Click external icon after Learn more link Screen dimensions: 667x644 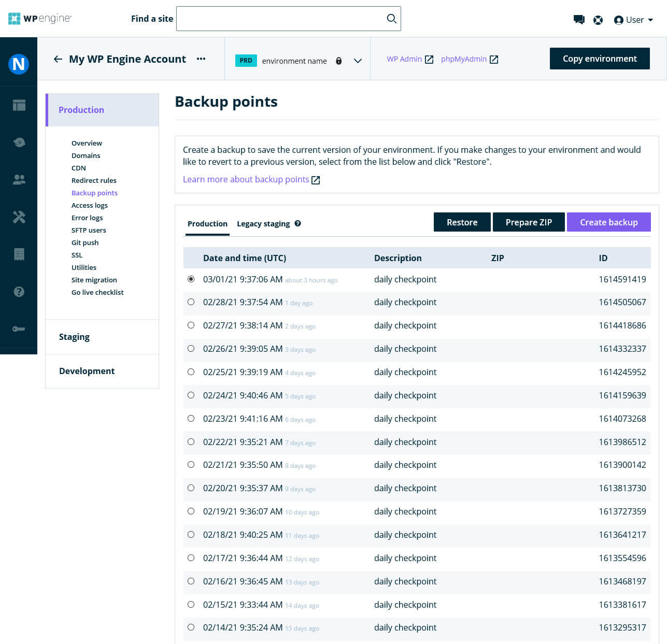[316, 180]
